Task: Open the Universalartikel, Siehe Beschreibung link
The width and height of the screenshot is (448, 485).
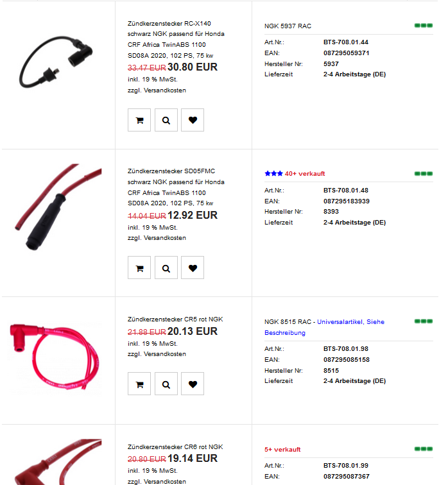Action: click(324, 327)
